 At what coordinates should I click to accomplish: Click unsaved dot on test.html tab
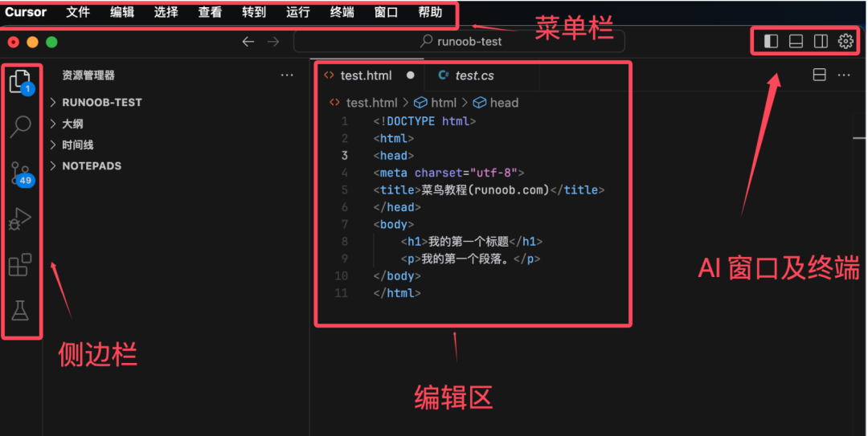pos(410,75)
